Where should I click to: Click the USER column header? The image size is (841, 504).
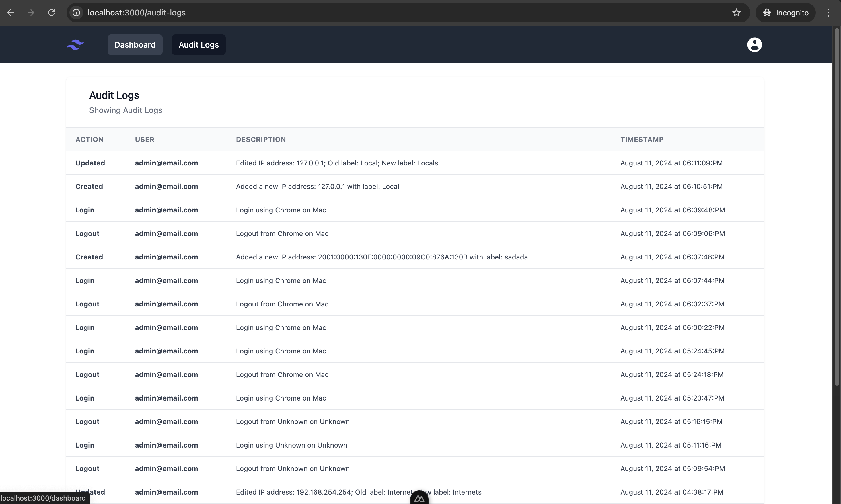click(x=145, y=140)
